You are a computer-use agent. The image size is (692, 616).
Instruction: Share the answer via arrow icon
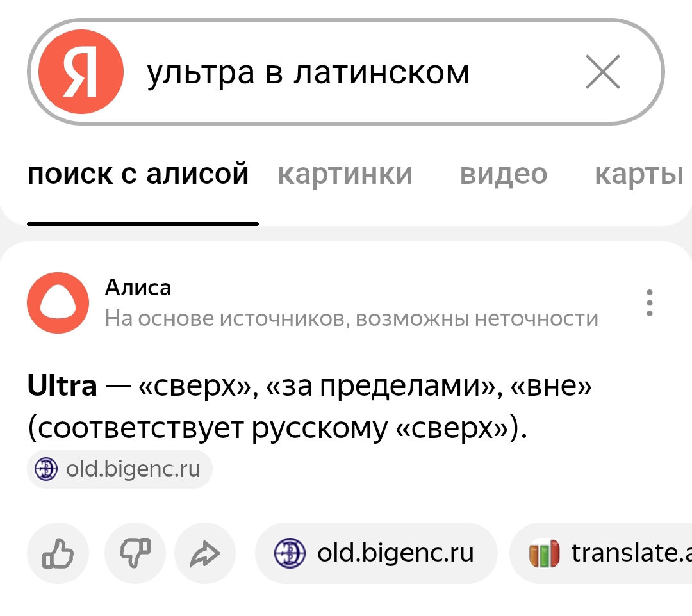tap(205, 553)
